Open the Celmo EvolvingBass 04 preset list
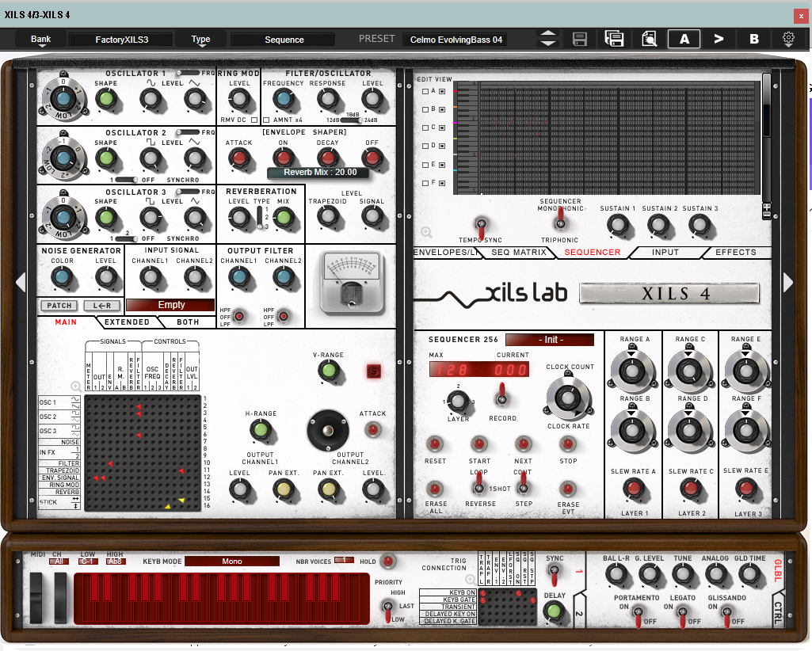This screenshot has width=812, height=651. tap(456, 40)
